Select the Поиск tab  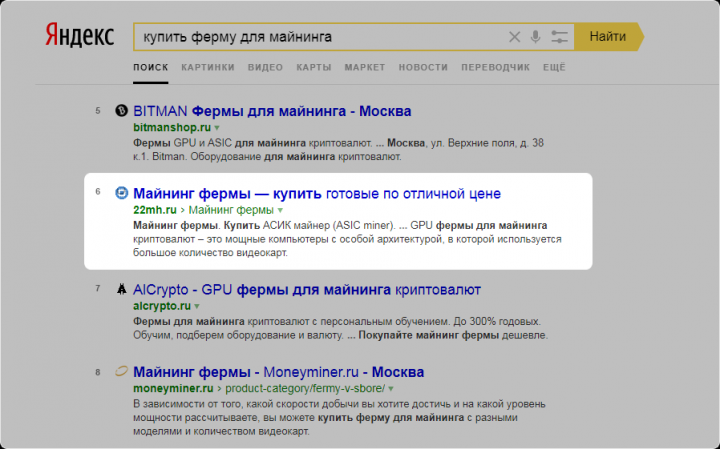[151, 67]
